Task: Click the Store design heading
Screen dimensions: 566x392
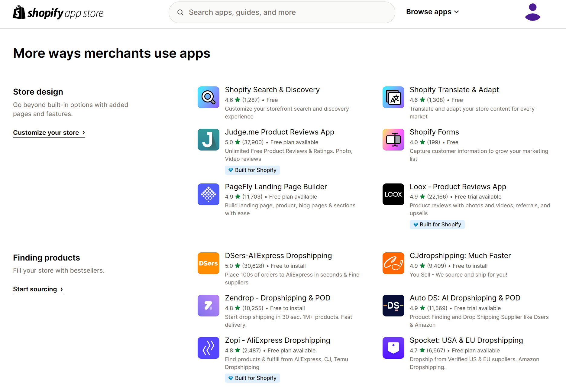Action: pyautogui.click(x=38, y=92)
